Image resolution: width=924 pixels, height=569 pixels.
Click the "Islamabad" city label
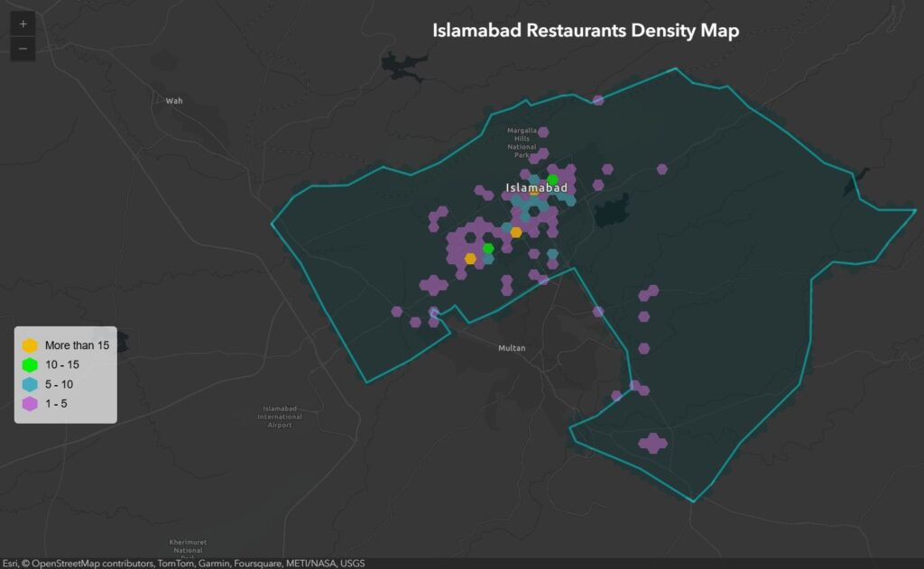click(537, 188)
